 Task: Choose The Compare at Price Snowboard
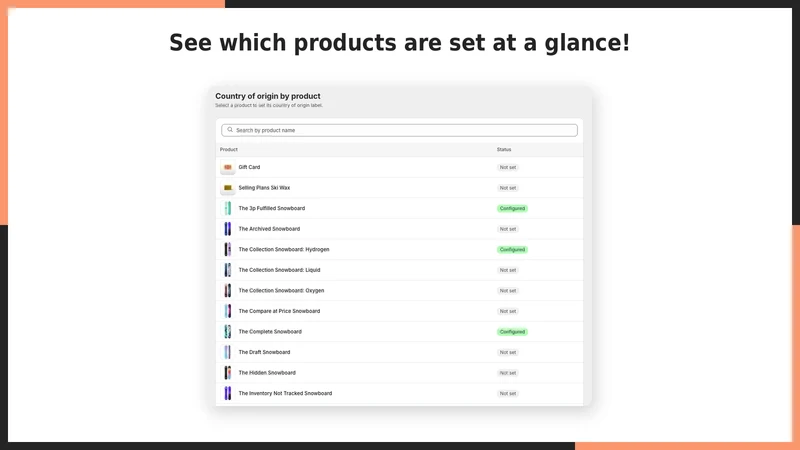399,311
